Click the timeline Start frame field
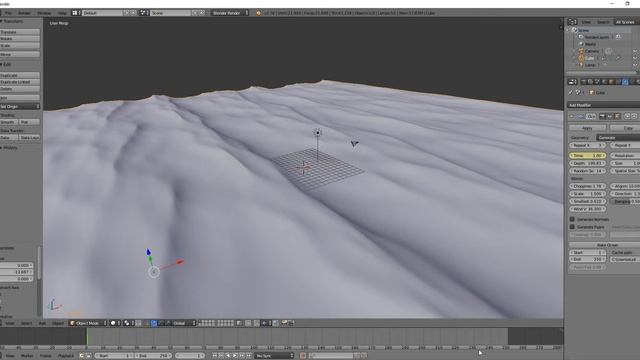Image resolution: width=640 pixels, height=360 pixels. pyautogui.click(x=114, y=356)
